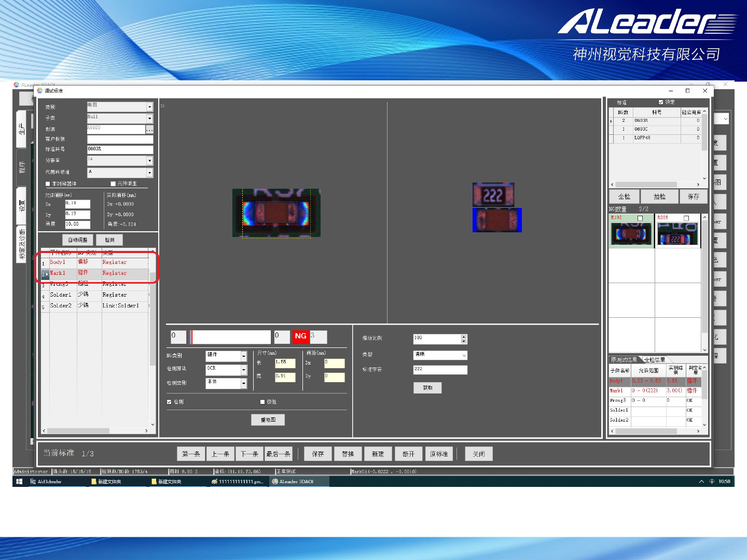Click the 关闭 button
The image size is (747, 560).
tap(479, 454)
